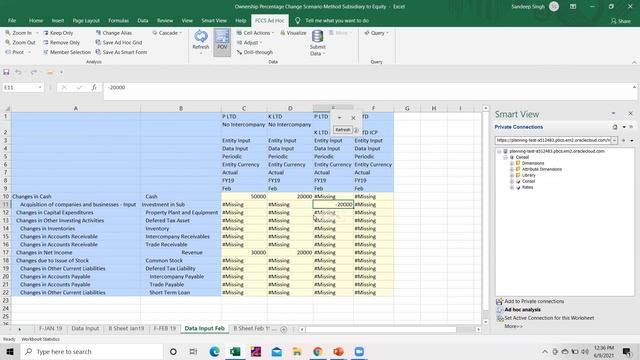Screen dimensions: 640x360
Task: Click the Zoom In ribbon button
Action: click(x=19, y=33)
